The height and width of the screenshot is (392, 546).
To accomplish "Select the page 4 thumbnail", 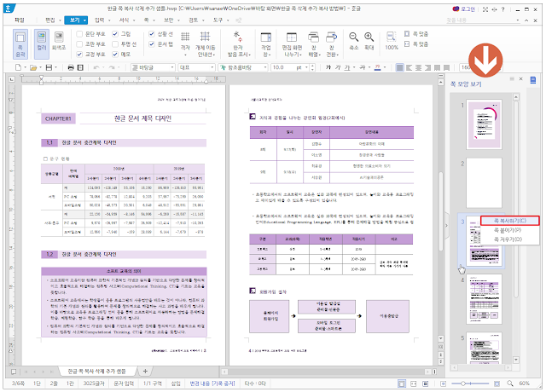I will 484,299.
